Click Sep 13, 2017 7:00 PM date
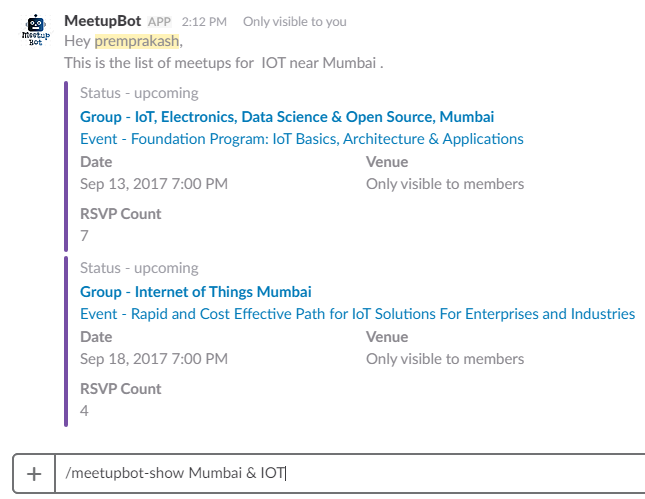645x499 pixels. point(154,184)
